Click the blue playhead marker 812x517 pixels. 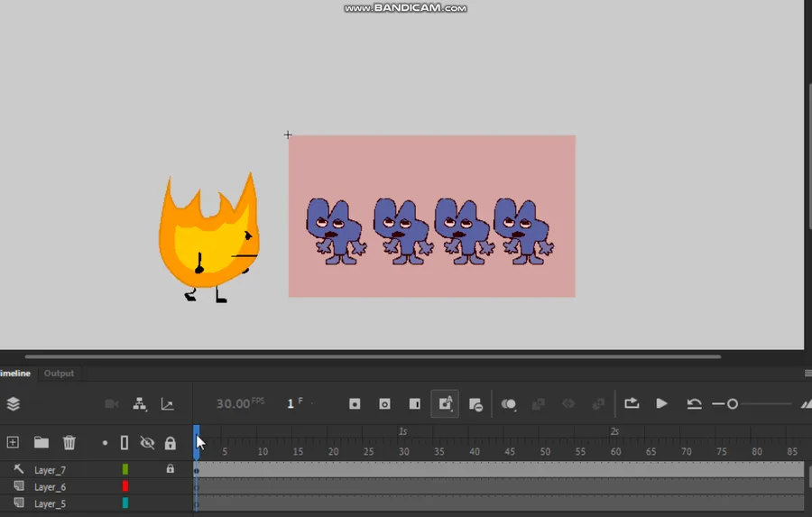pos(197,441)
